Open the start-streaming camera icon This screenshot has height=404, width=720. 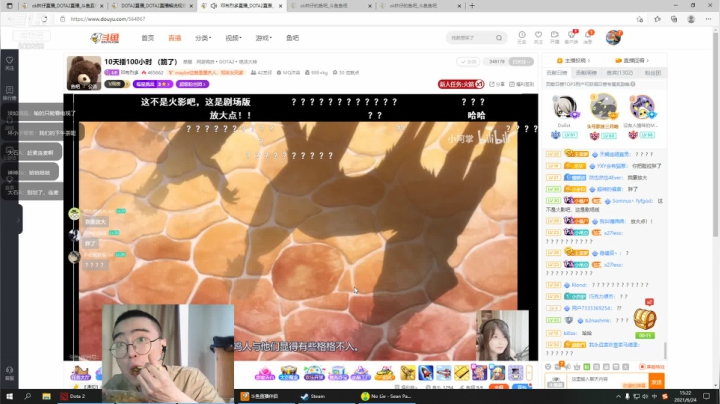[555, 37]
